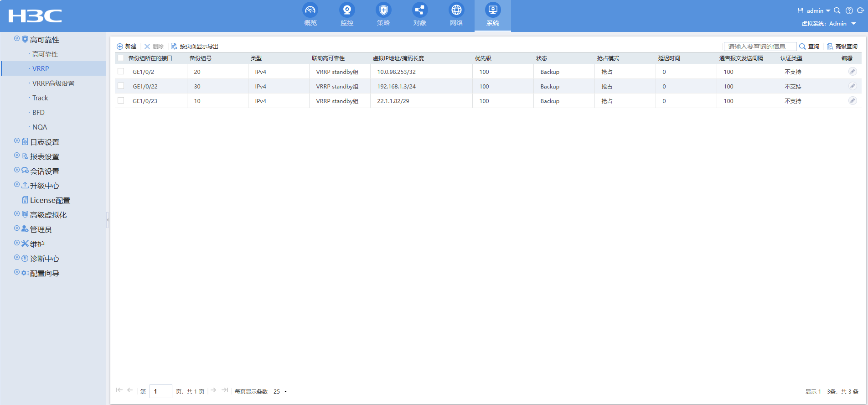The width and height of the screenshot is (868, 405).
Task: Toggle the select-all header checkbox
Action: [121, 58]
